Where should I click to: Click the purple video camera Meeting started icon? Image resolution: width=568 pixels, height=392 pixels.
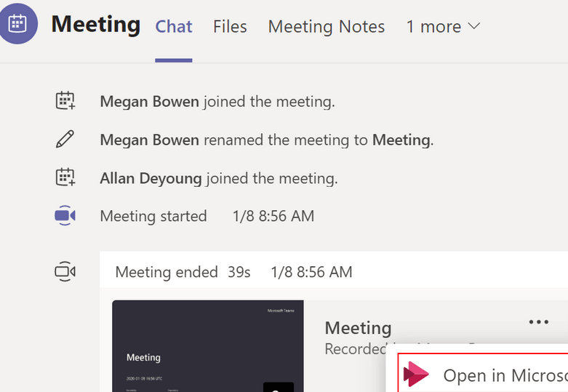pos(65,215)
